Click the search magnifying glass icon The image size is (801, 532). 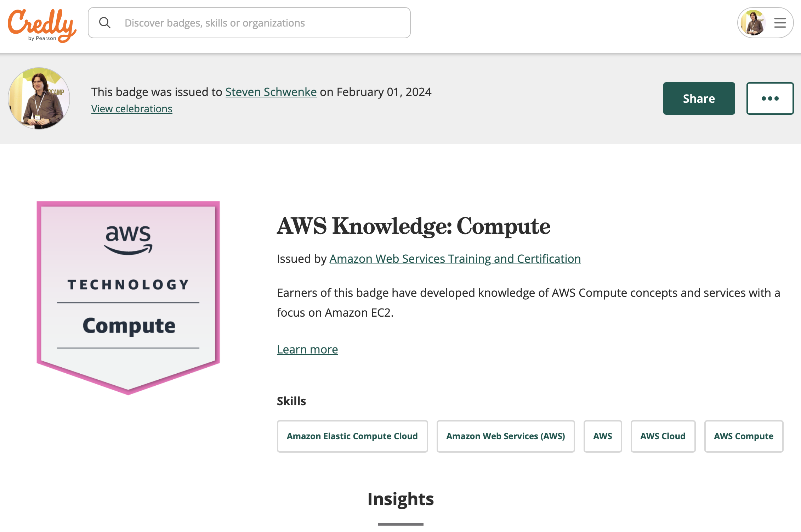tap(104, 23)
